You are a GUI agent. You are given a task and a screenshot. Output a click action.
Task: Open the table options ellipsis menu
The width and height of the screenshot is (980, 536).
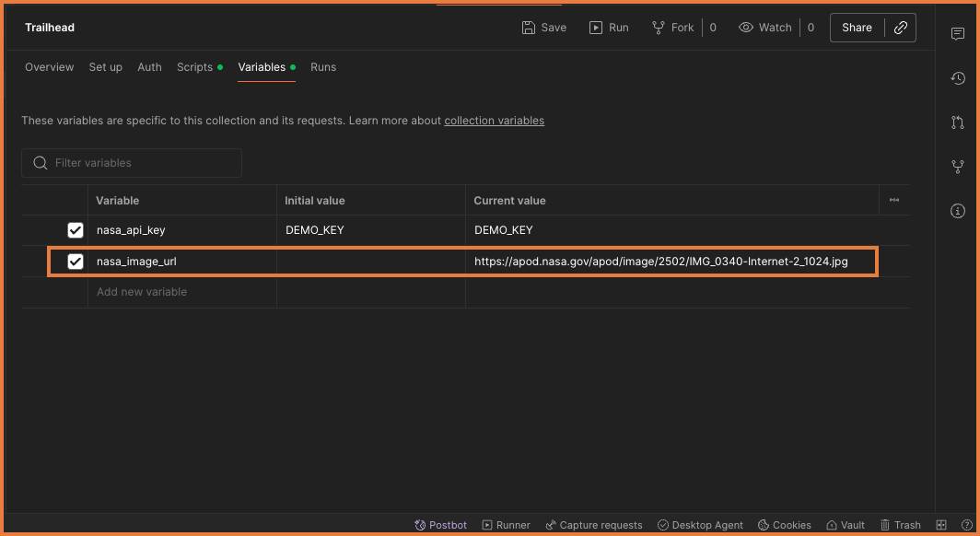[x=894, y=200]
